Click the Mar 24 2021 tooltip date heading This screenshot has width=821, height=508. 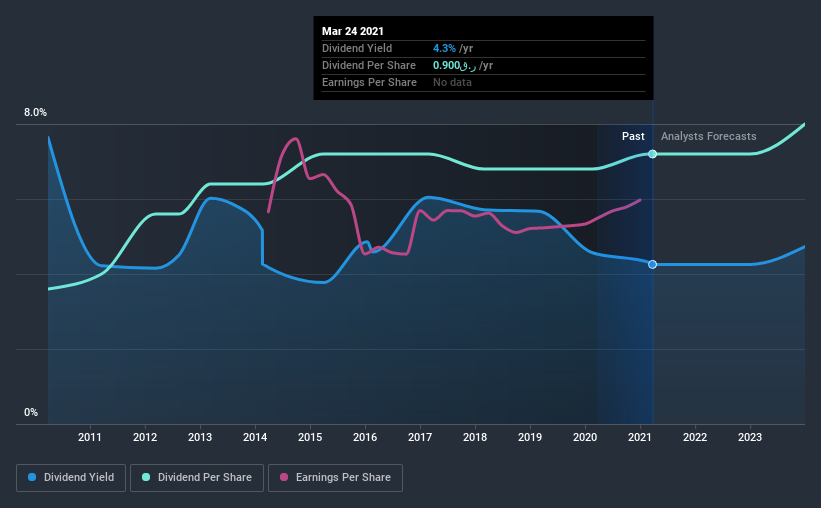coord(353,31)
